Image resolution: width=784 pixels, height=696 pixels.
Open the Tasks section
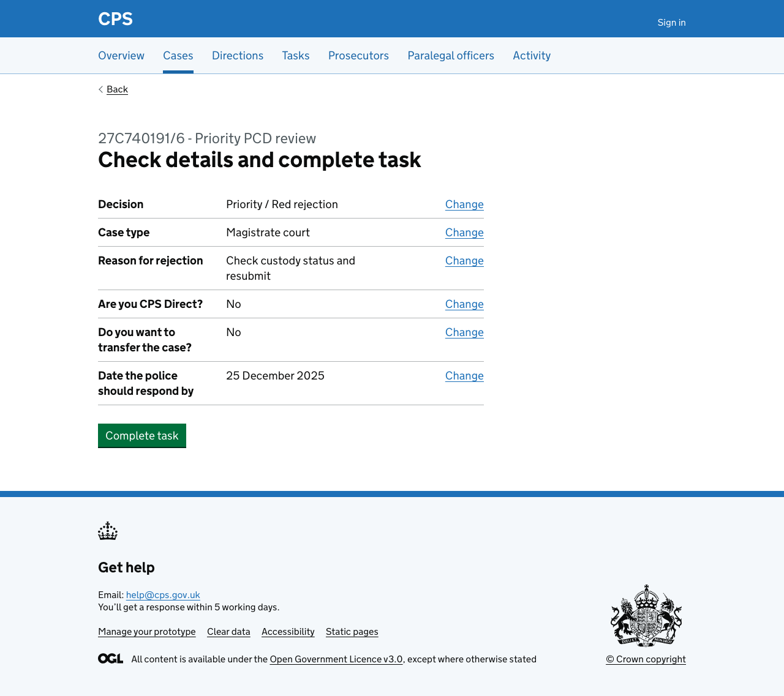[x=296, y=54]
